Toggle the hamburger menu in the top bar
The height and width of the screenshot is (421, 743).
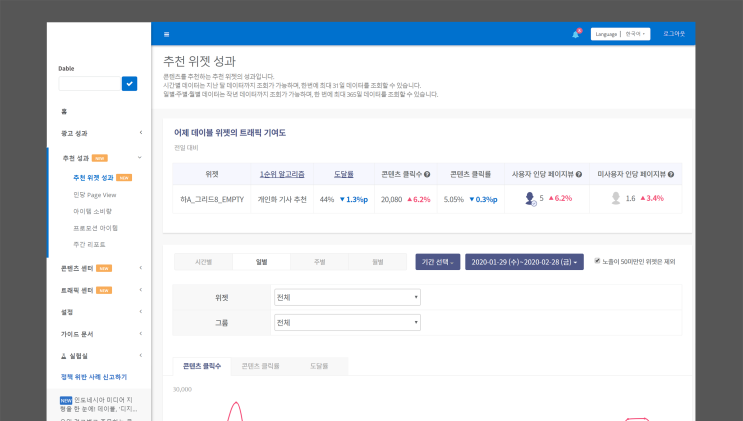click(x=166, y=34)
